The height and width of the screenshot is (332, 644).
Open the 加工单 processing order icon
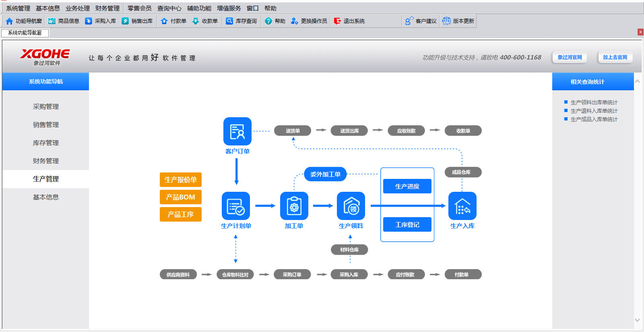coord(294,206)
